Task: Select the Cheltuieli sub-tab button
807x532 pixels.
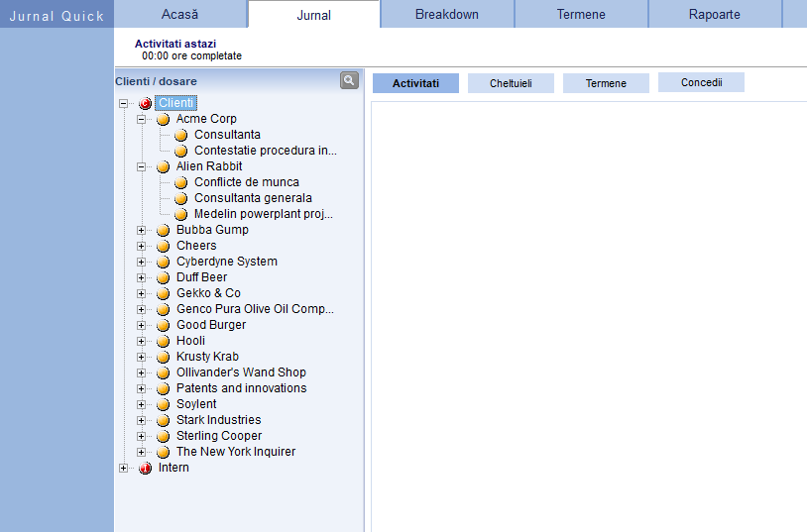Action: tap(511, 83)
